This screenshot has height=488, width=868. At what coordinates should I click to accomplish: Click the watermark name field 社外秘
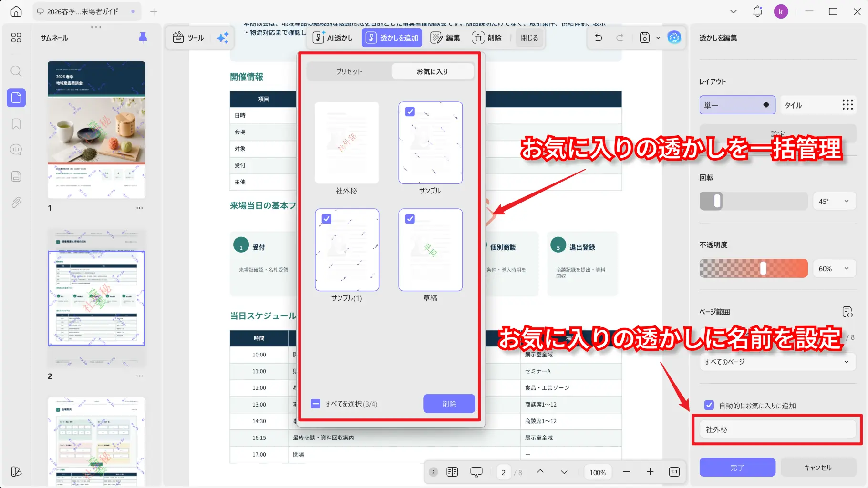(778, 429)
